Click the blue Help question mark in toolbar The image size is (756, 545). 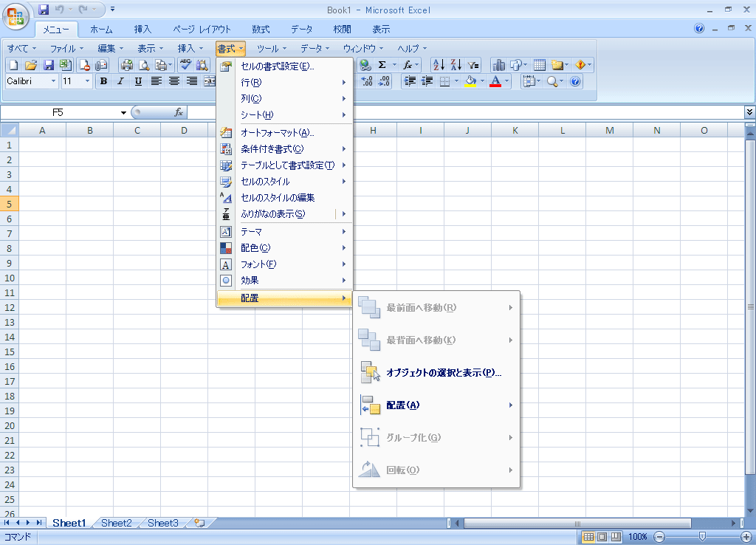(575, 81)
